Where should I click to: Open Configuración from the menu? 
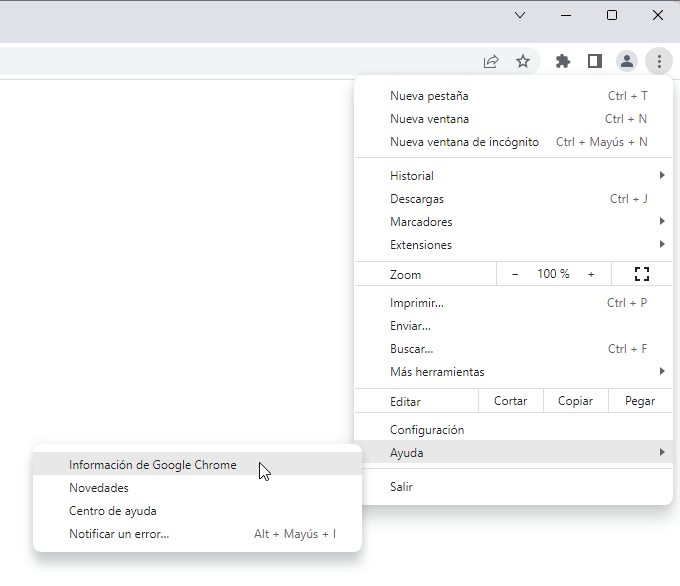pyautogui.click(x=427, y=430)
